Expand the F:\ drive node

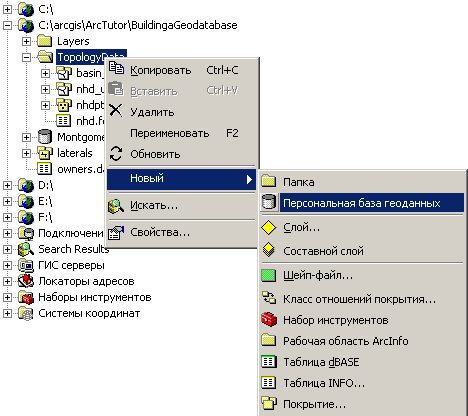(x=7, y=217)
